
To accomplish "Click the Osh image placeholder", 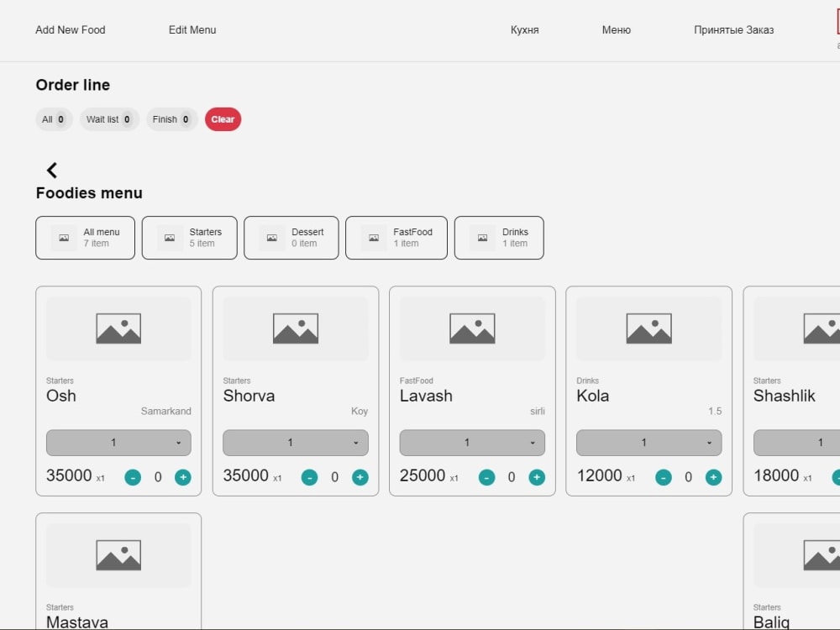I will [x=118, y=328].
